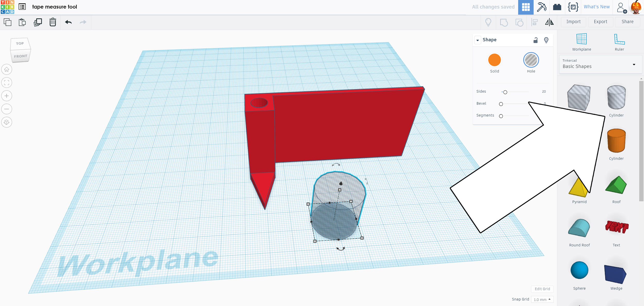Screen dimensions: 644x306
Task: Click the Duplicate and repeat icon
Action: (x=38, y=22)
